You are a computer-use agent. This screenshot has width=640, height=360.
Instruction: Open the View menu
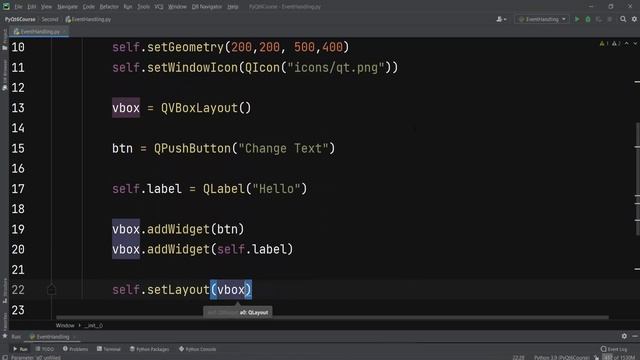click(x=46, y=7)
